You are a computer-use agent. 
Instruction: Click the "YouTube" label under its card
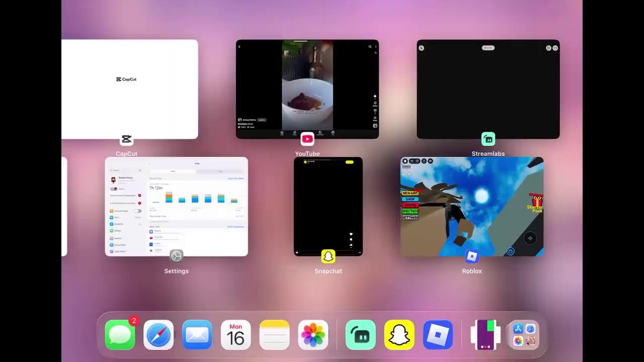pyautogui.click(x=307, y=154)
